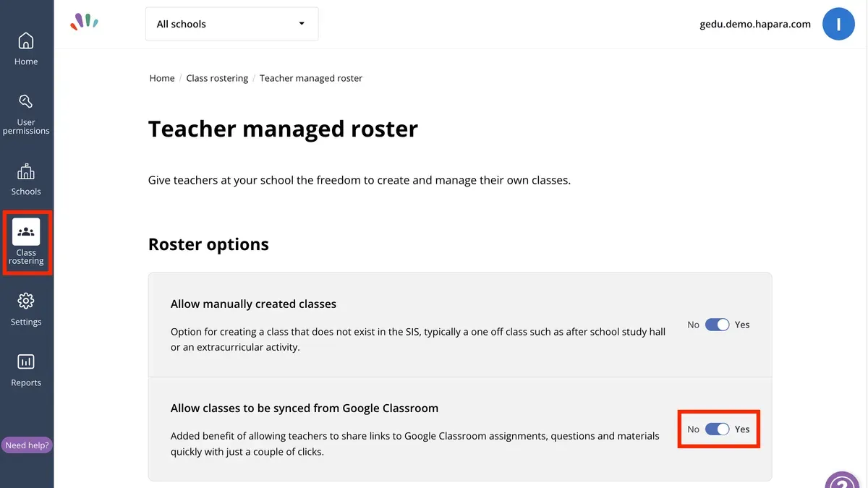Click the Need help? button
Screen dimensions: 868x488
(27, 445)
